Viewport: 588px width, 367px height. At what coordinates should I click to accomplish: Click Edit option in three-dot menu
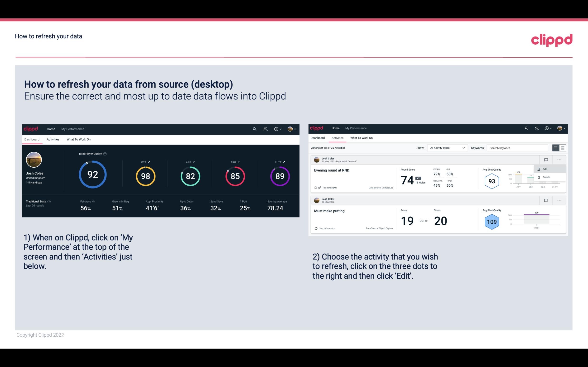pos(546,169)
